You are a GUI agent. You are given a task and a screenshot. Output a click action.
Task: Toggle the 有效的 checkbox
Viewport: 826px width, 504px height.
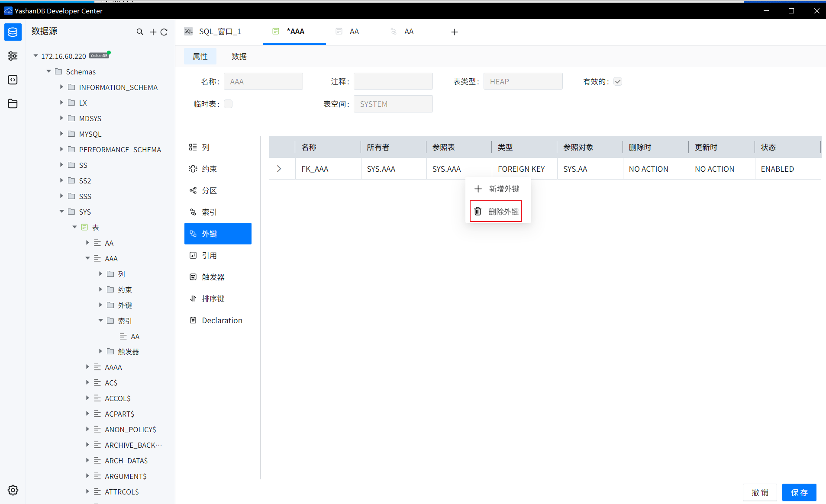[618, 82]
